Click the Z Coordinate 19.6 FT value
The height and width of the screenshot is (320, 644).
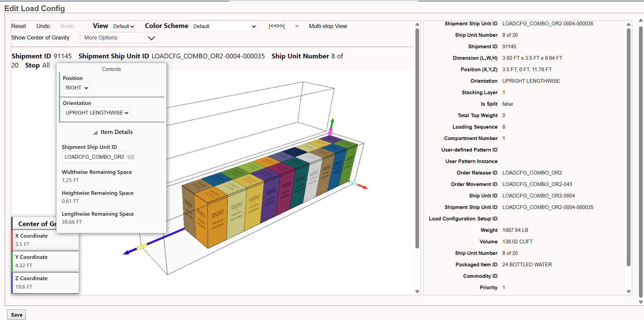pos(24,287)
